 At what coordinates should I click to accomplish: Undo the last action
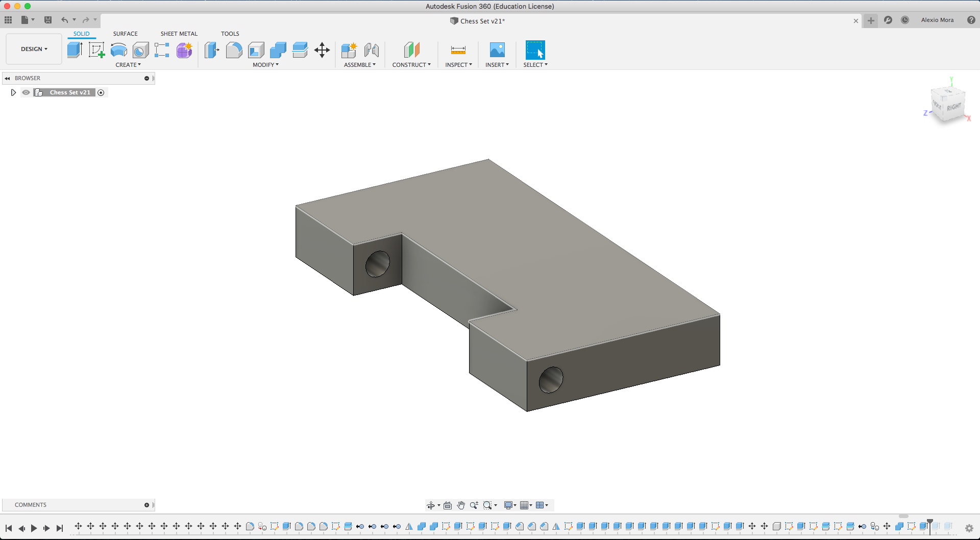click(65, 20)
